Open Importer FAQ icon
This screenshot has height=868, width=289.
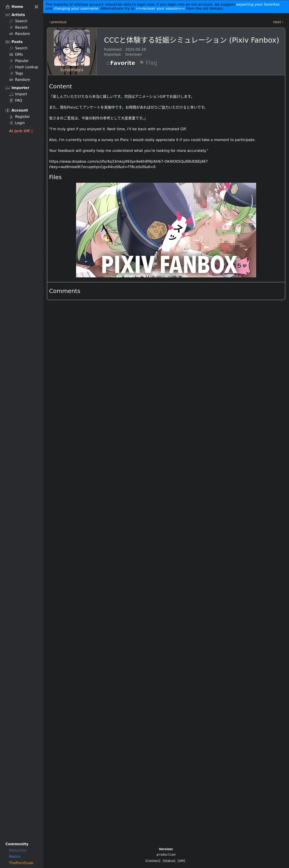coord(11,101)
